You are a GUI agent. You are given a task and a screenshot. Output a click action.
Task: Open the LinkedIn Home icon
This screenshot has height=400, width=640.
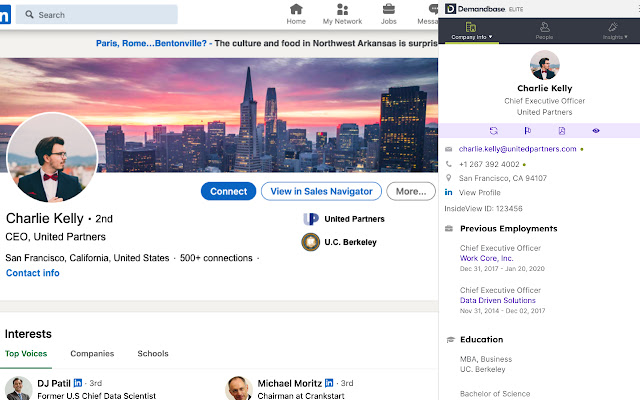(x=296, y=9)
